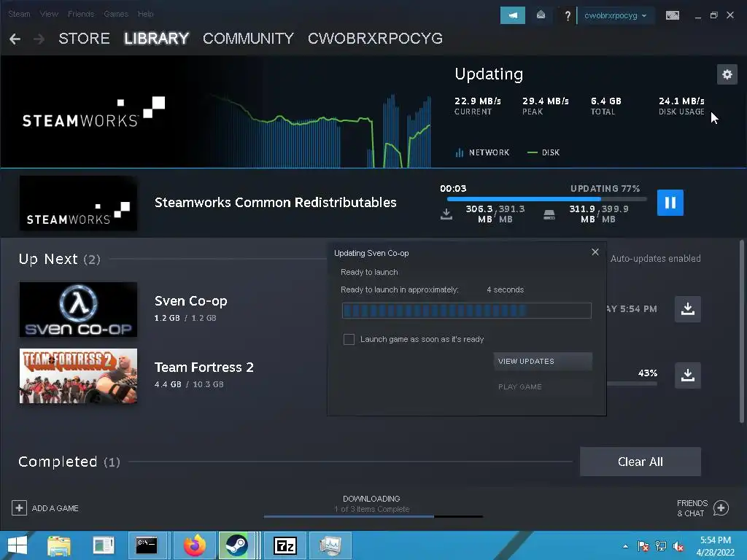Screen dimensions: 747x560
Task: Expand the cwobrxrpocyg account dropdown
Action: click(x=615, y=15)
